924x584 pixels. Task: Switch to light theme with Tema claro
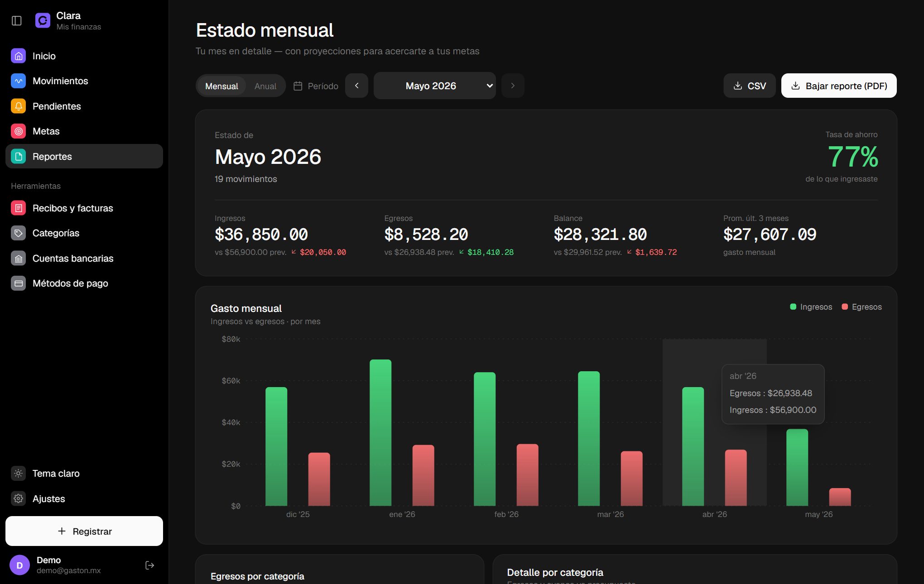click(84, 474)
